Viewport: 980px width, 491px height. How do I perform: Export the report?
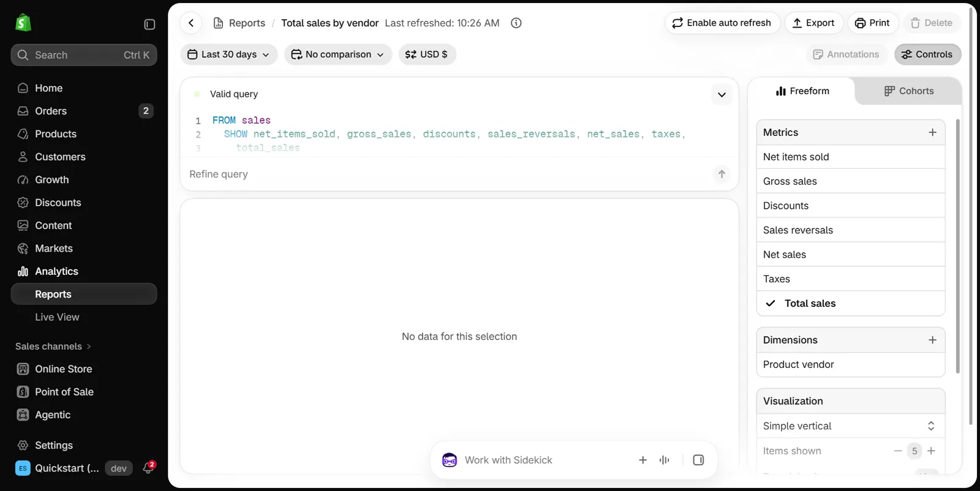point(813,23)
